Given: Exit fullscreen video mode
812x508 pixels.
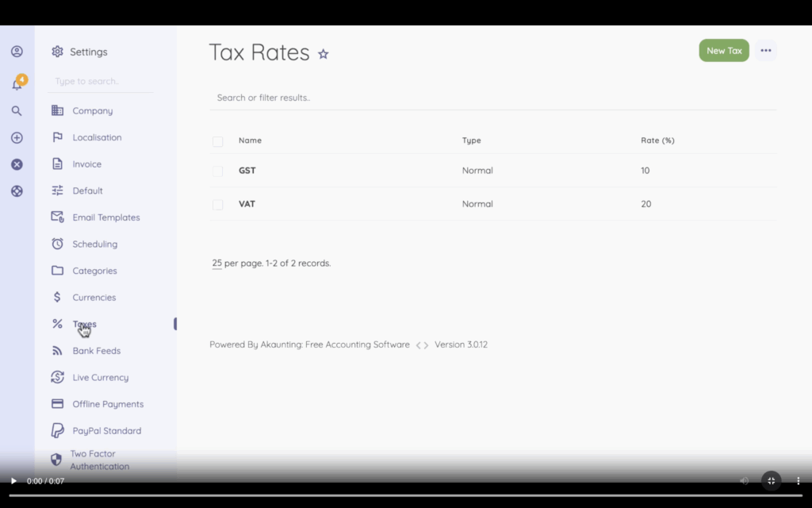Looking at the screenshot, I should [771, 481].
